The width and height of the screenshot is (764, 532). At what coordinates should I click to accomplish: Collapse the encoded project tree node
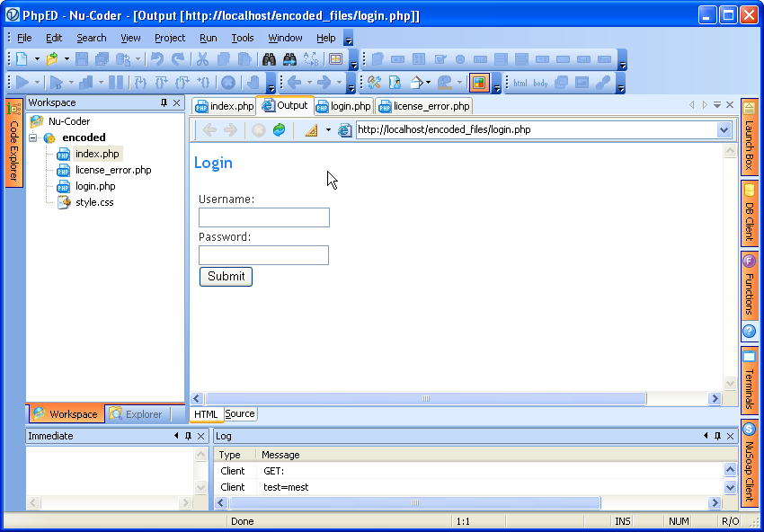click(33, 138)
